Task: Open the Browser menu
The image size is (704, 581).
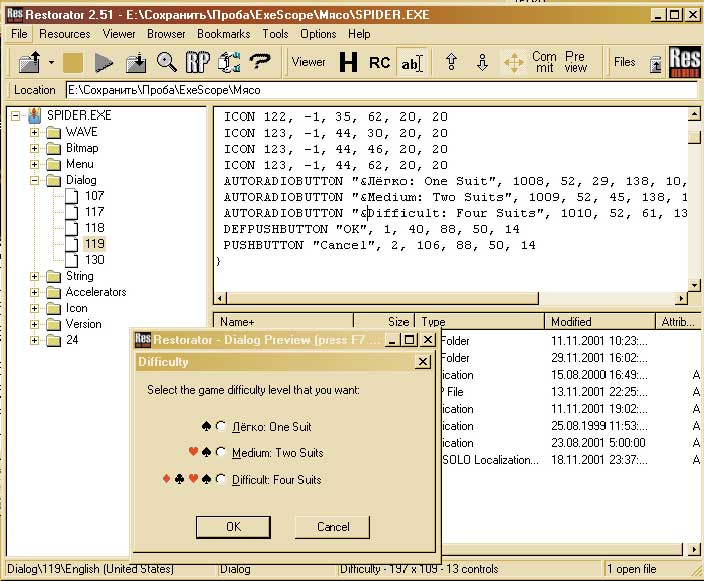Action: [166, 34]
